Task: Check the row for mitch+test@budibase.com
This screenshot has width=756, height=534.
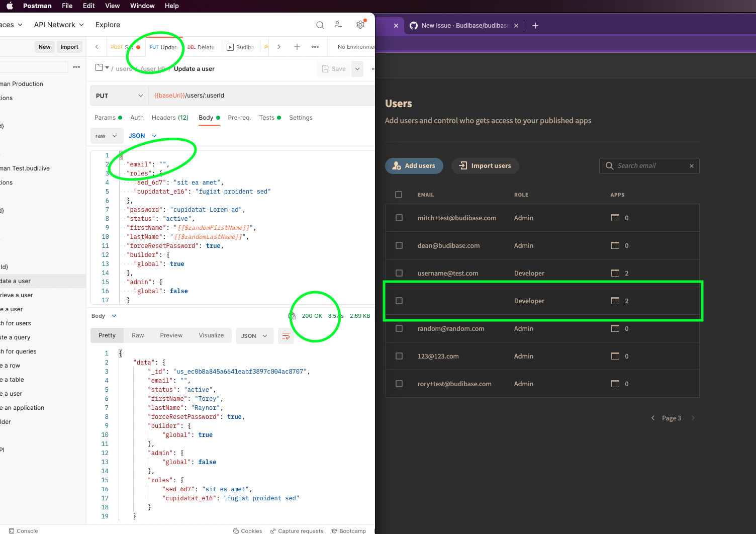Action: (x=399, y=218)
